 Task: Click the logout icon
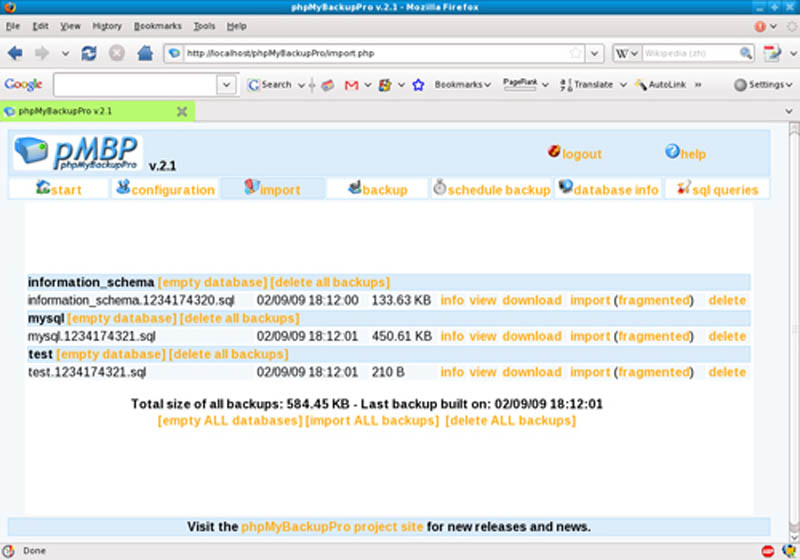click(x=554, y=151)
